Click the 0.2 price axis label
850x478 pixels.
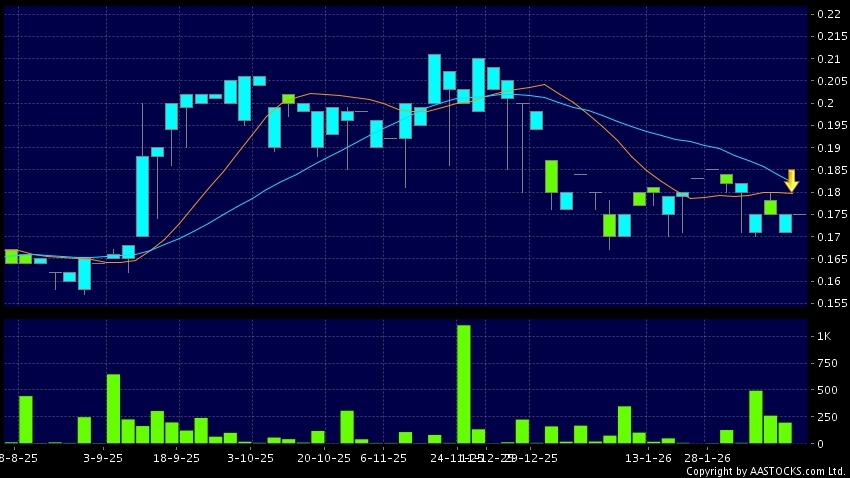pyautogui.click(x=825, y=103)
